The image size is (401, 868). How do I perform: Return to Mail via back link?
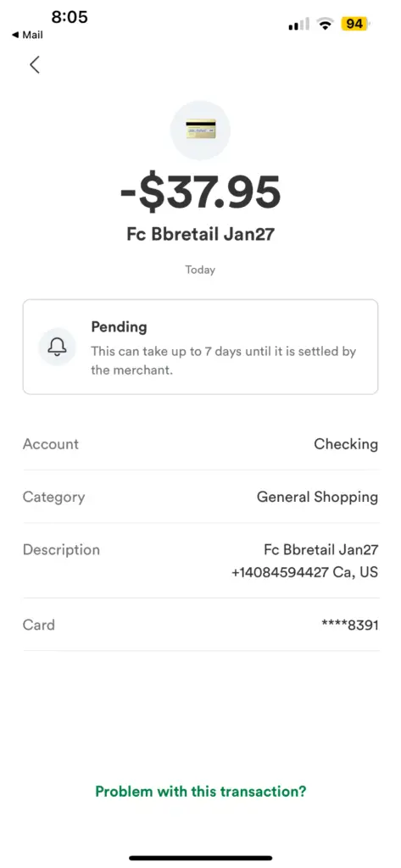pos(27,35)
